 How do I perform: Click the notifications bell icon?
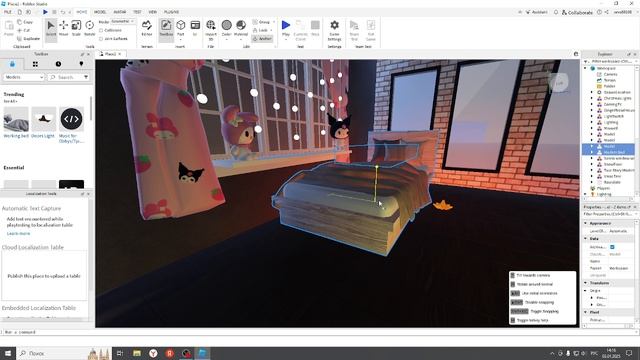pyautogui.click(x=556, y=12)
